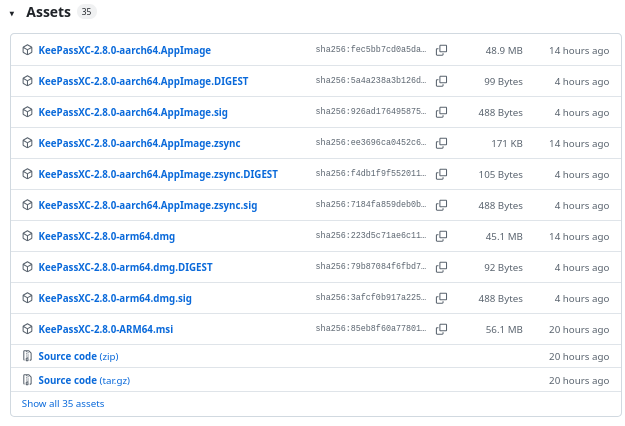The width and height of the screenshot is (625, 426).
Task: Open KeePassXC-2.8.0-aarch64.AppImage.zsync.DIGEST link
Action: (x=158, y=174)
